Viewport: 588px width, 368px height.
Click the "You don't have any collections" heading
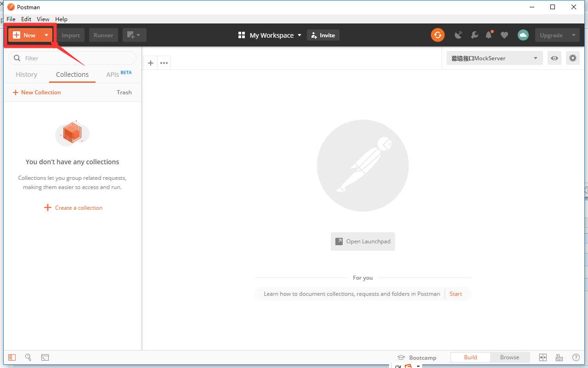pos(73,162)
